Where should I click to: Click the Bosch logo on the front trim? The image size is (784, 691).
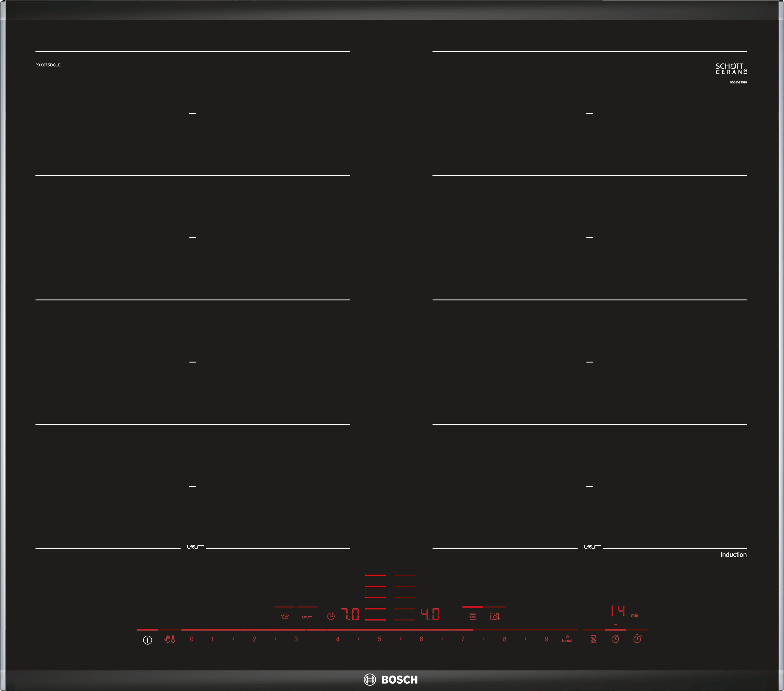pyautogui.click(x=390, y=679)
